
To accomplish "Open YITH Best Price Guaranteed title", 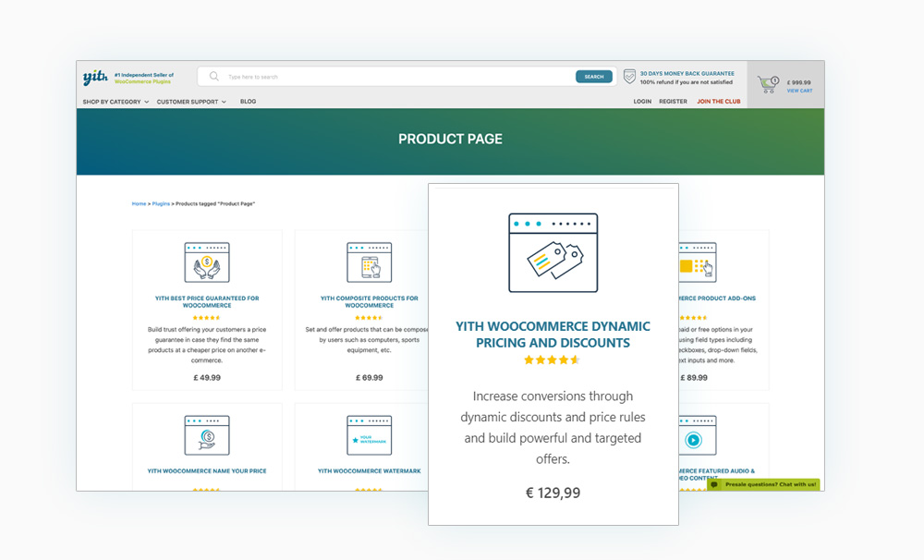I will (207, 302).
